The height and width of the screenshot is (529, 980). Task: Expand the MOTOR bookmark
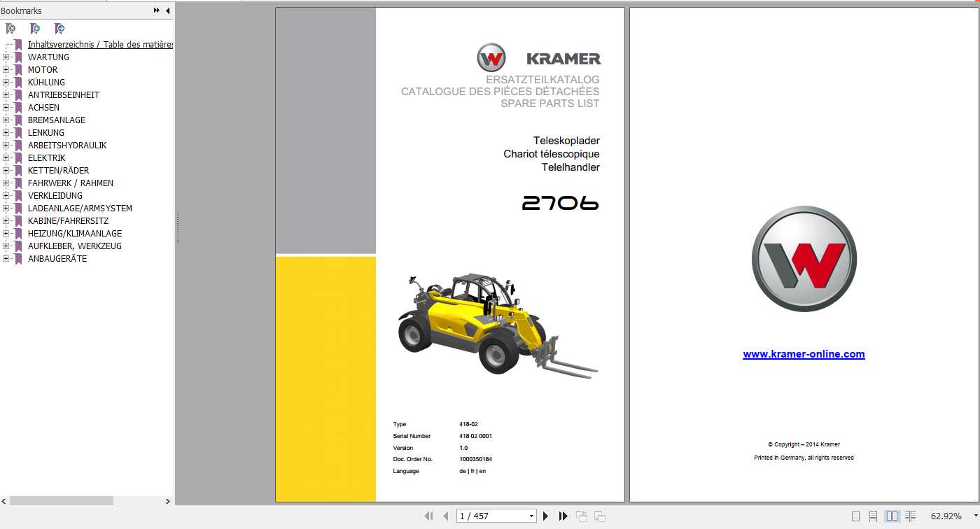[6, 70]
